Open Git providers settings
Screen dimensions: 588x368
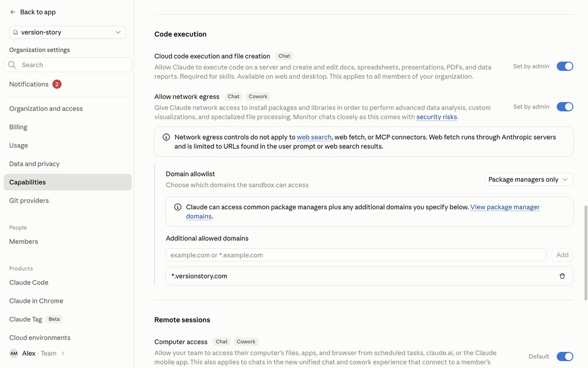[68, 201]
